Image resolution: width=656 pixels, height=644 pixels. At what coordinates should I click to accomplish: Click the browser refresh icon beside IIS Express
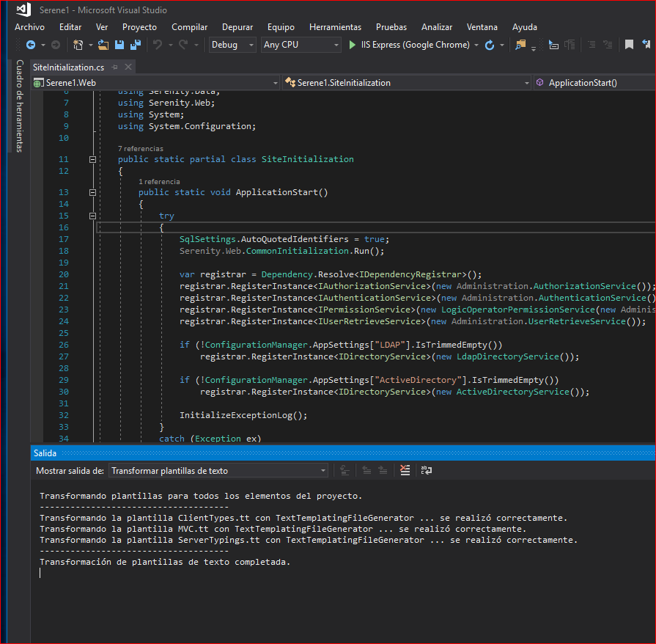pos(490,45)
